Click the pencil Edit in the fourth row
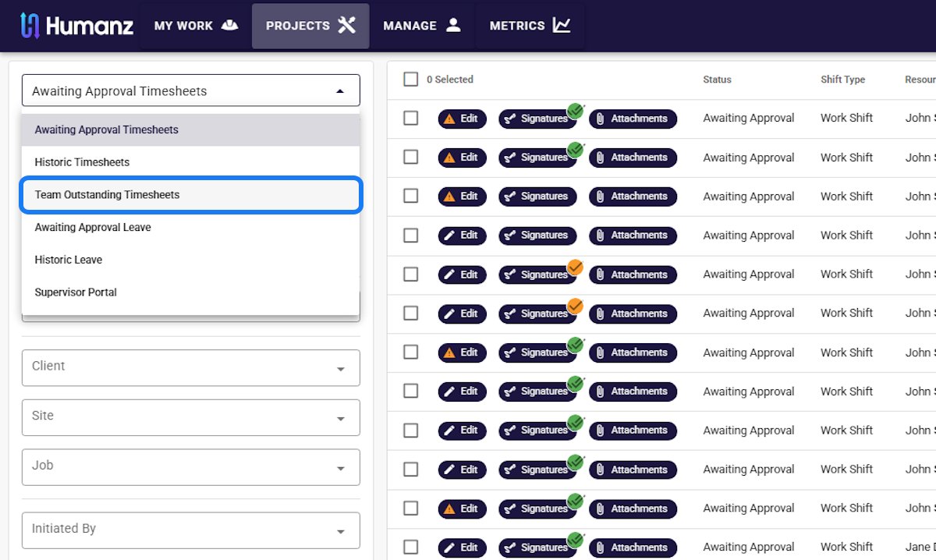936x560 pixels. tap(462, 236)
